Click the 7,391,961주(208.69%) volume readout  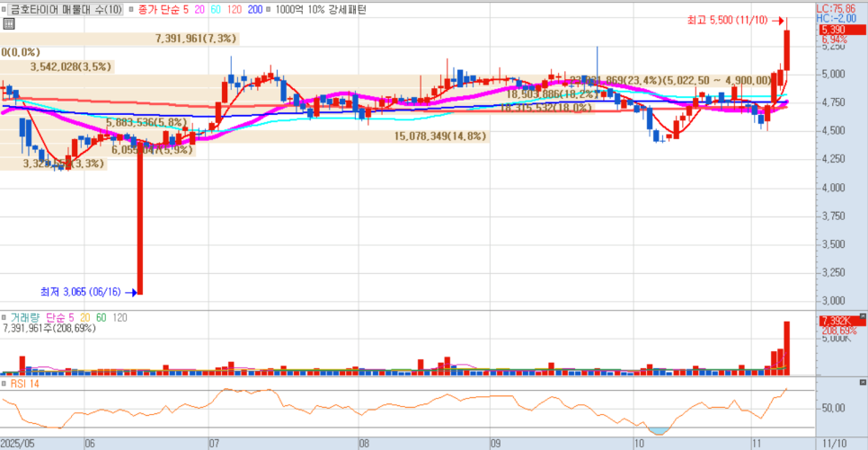click(49, 328)
